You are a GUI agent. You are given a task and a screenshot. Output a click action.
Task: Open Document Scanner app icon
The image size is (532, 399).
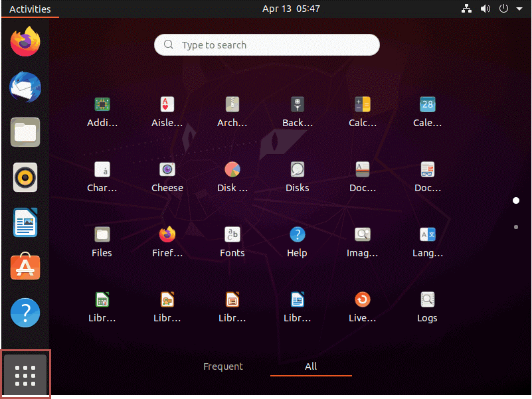pos(363,177)
